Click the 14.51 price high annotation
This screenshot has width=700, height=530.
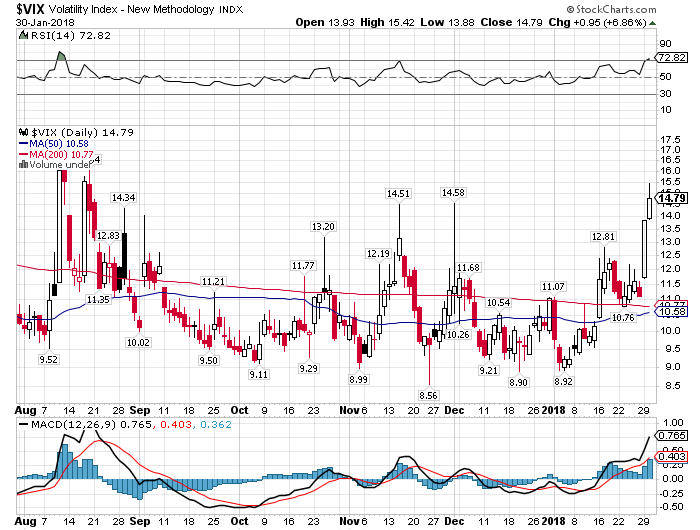click(398, 193)
